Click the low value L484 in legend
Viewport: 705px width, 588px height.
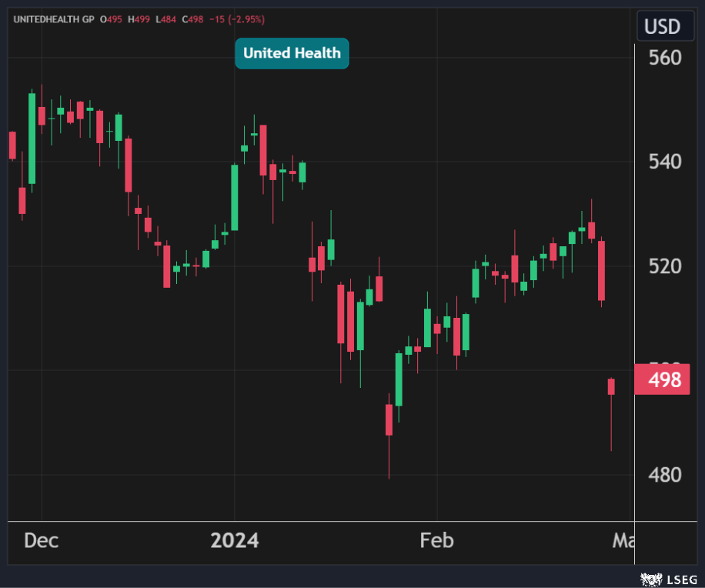click(x=165, y=18)
